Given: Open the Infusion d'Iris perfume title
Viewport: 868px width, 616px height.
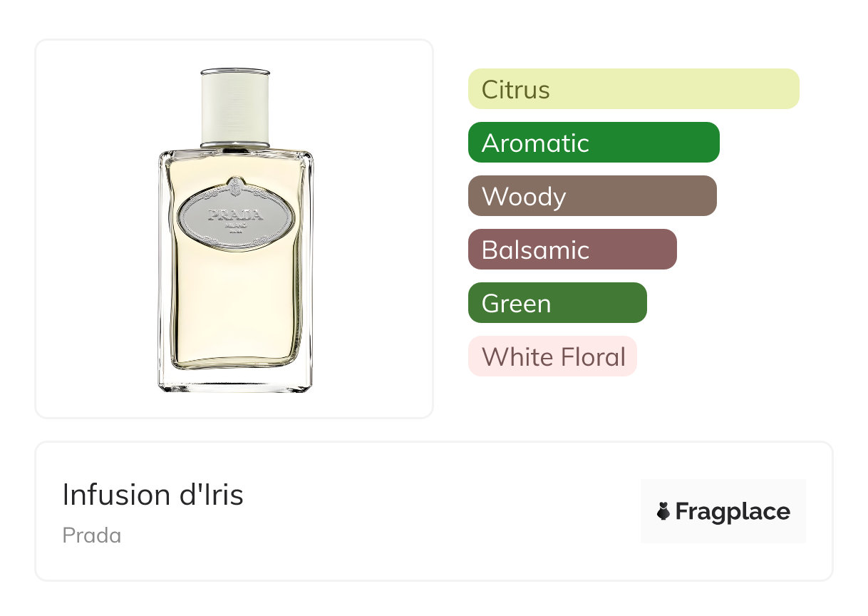Looking at the screenshot, I should [153, 495].
